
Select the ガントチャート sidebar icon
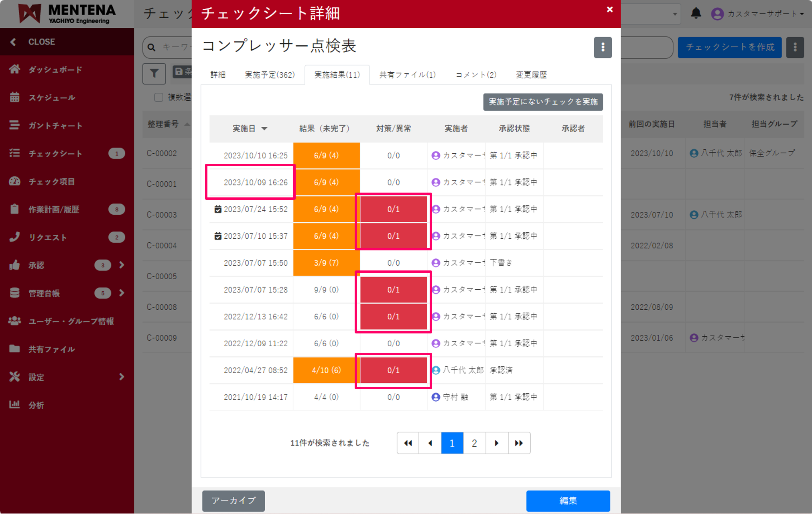[15, 125]
